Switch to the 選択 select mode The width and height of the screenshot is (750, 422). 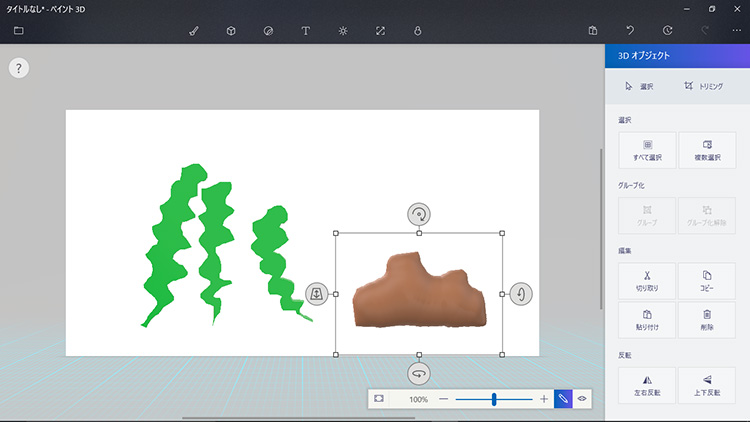[640, 86]
